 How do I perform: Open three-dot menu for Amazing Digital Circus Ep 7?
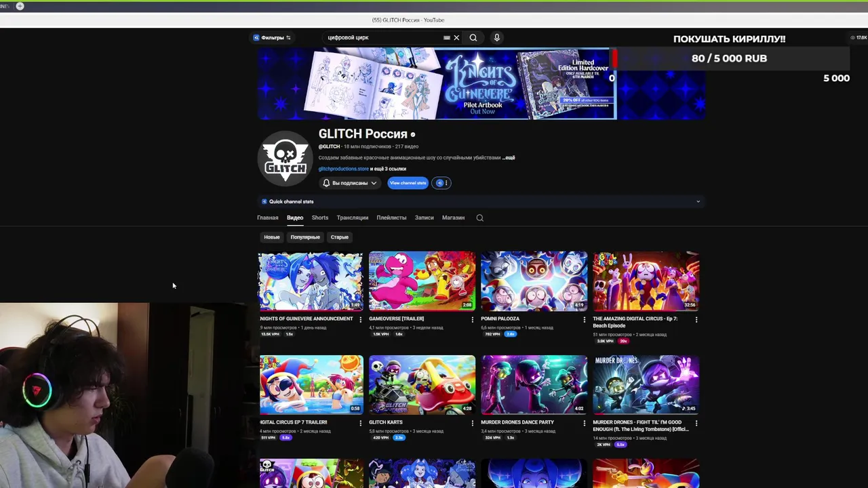(696, 319)
